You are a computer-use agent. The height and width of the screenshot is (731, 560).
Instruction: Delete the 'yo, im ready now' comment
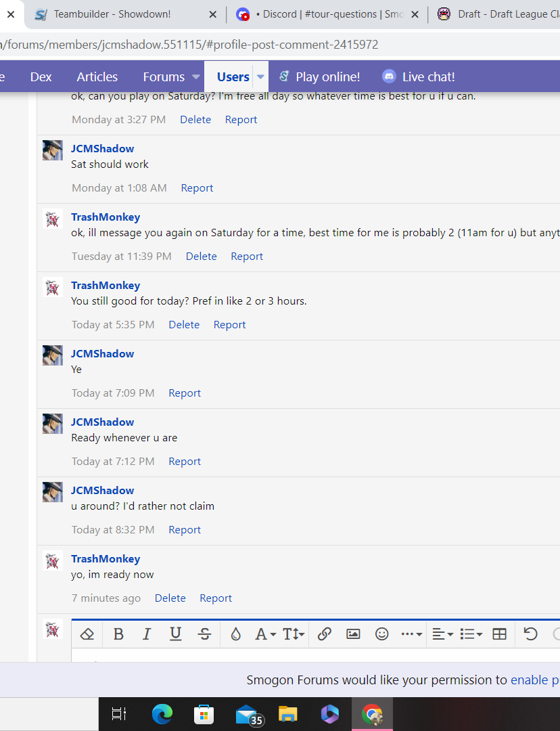(x=170, y=598)
